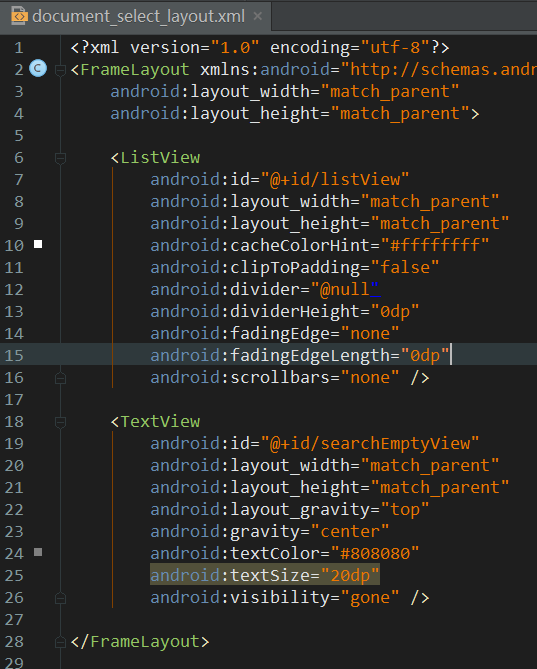Click the XML file icon in tab
537x669 pixels.
coord(19,16)
